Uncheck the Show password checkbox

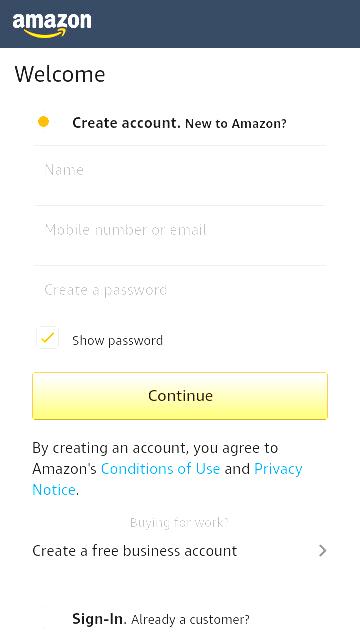click(x=47, y=338)
